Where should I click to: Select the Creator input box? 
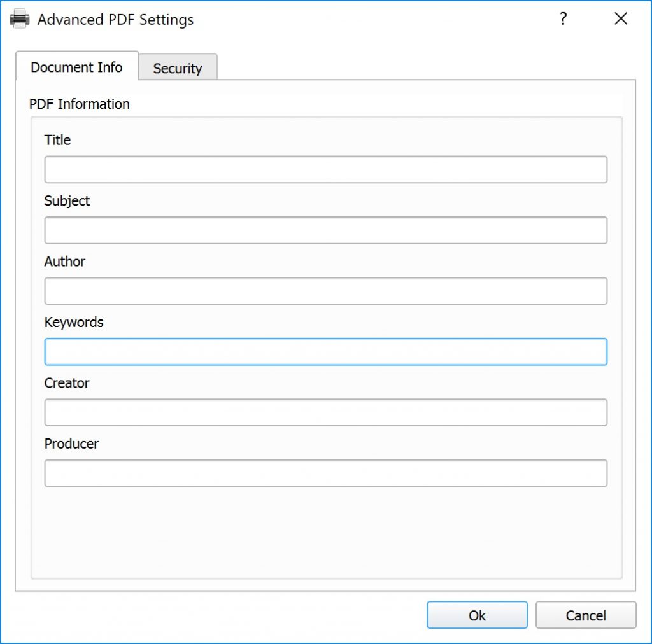click(325, 412)
